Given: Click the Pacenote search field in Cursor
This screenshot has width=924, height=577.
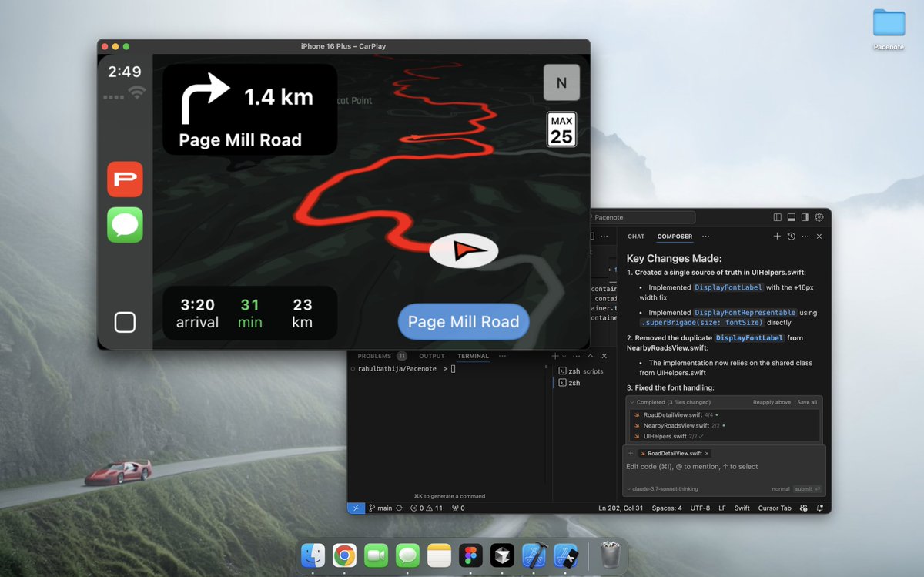Looking at the screenshot, I should (x=642, y=217).
